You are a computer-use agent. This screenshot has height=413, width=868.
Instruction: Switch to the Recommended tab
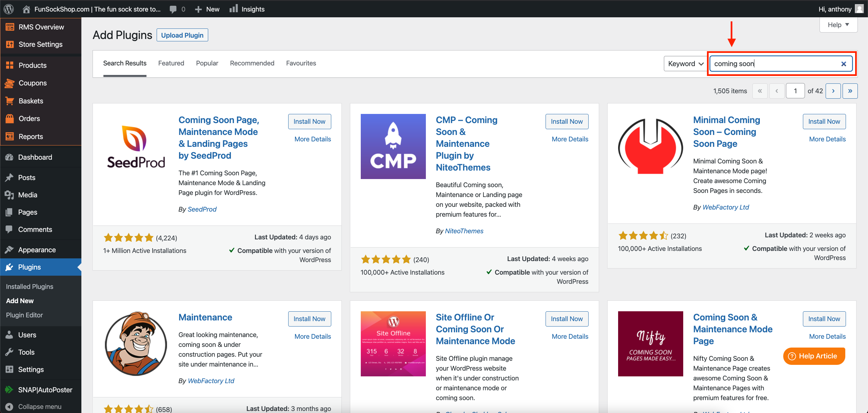tap(252, 63)
